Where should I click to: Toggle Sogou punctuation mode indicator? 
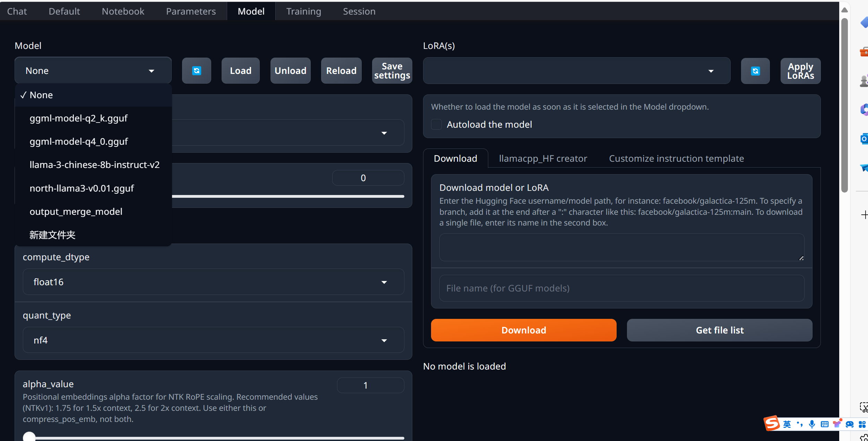tap(799, 424)
